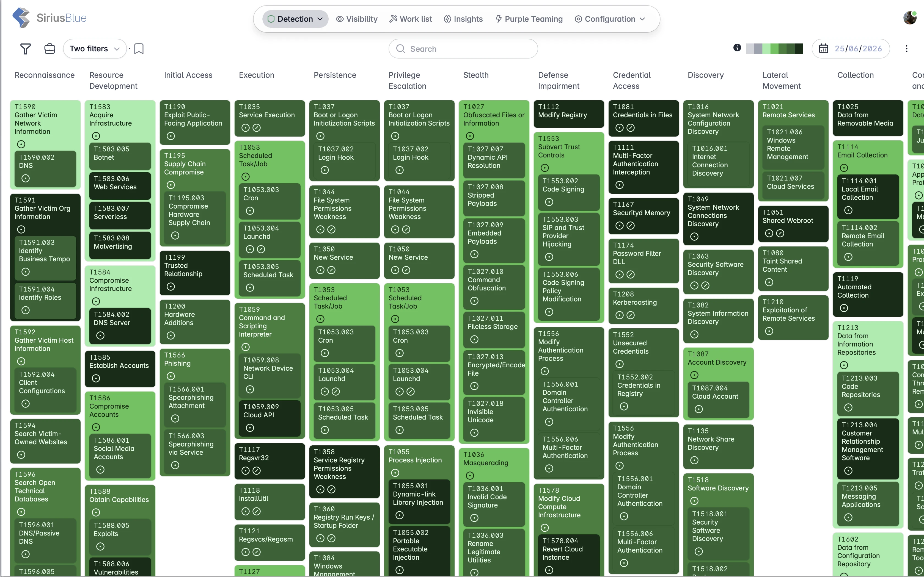Image resolution: width=924 pixels, height=577 pixels.
Task: Click the bookmark save icon
Action: (x=139, y=49)
